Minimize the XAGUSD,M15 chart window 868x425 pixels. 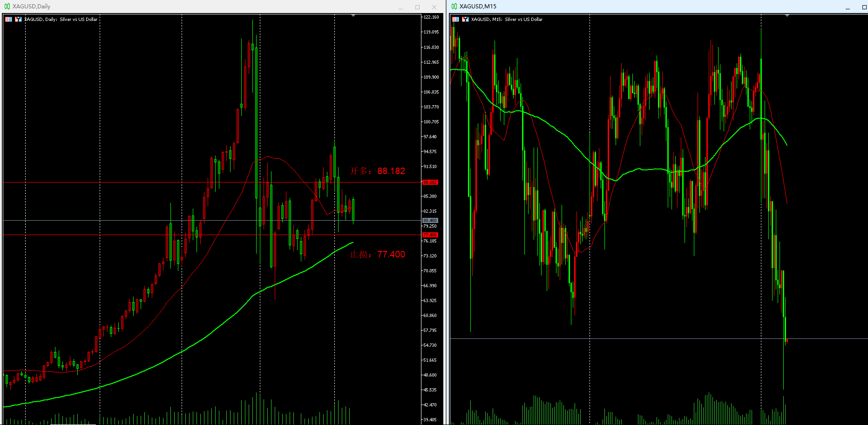(848, 7)
